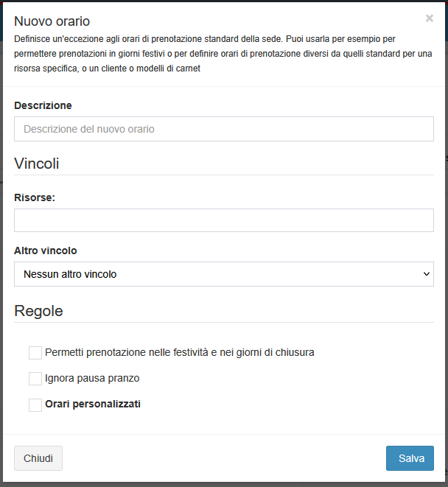Expand the Altro vincolo chevron arrow
Image resolution: width=448 pixels, height=487 pixels.
[x=427, y=274]
